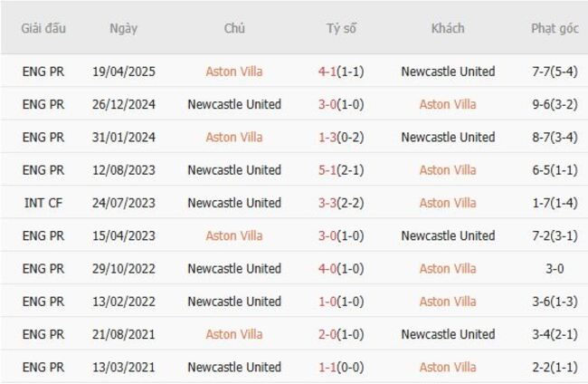The image size is (588, 384).
Task: Click the 4-0 score dated 29/10/2022
Action: [330, 268]
